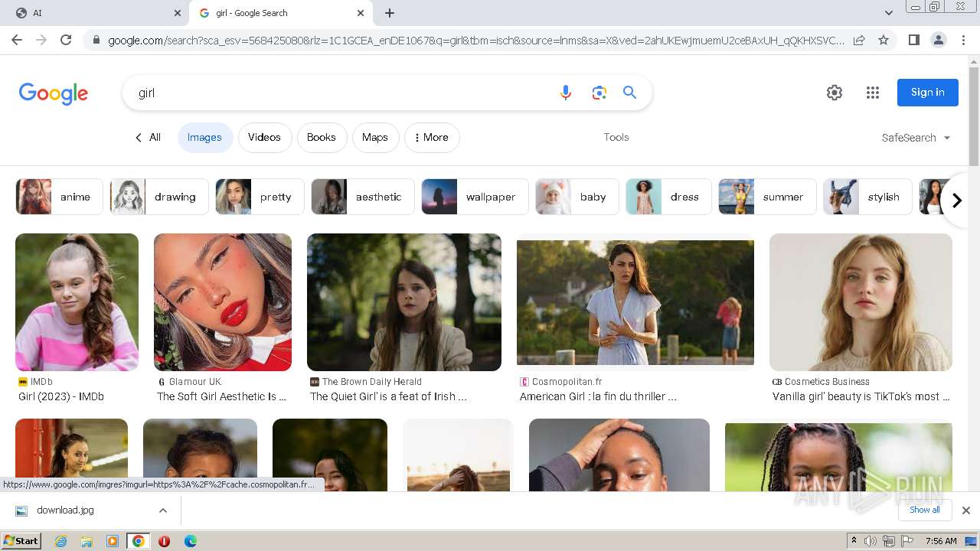Expand download.jpg options chevron
The image size is (980, 551).
tap(163, 510)
